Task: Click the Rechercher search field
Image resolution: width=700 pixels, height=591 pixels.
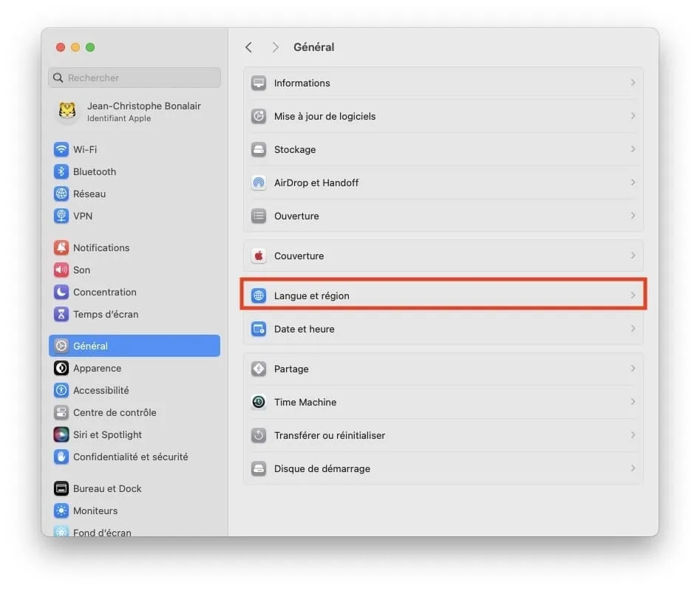Action: click(x=134, y=78)
